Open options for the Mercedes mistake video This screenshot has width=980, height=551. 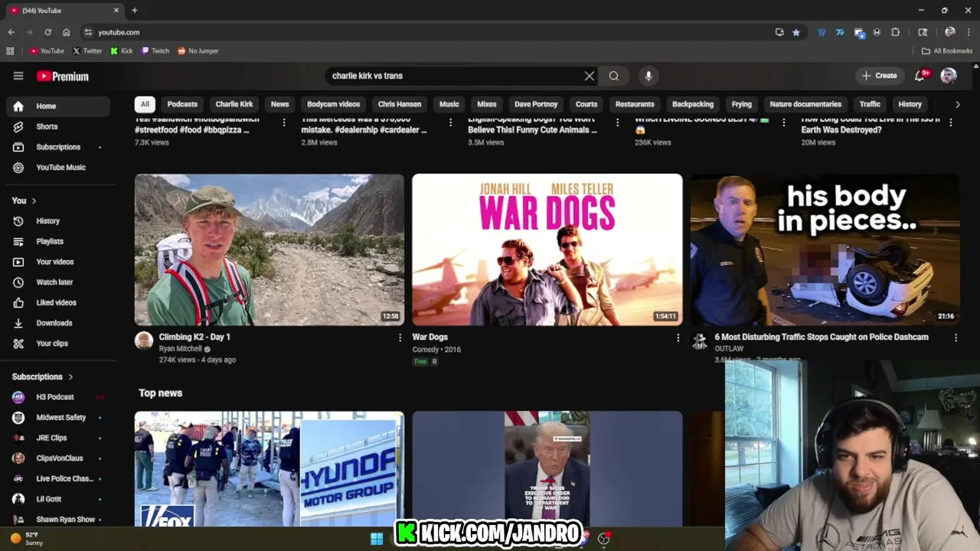(451, 122)
